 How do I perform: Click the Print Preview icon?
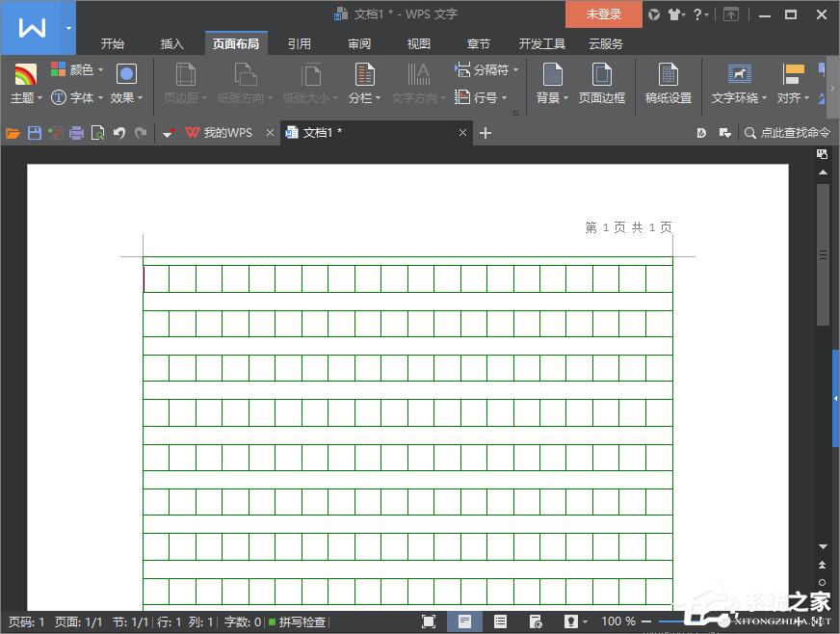97,133
